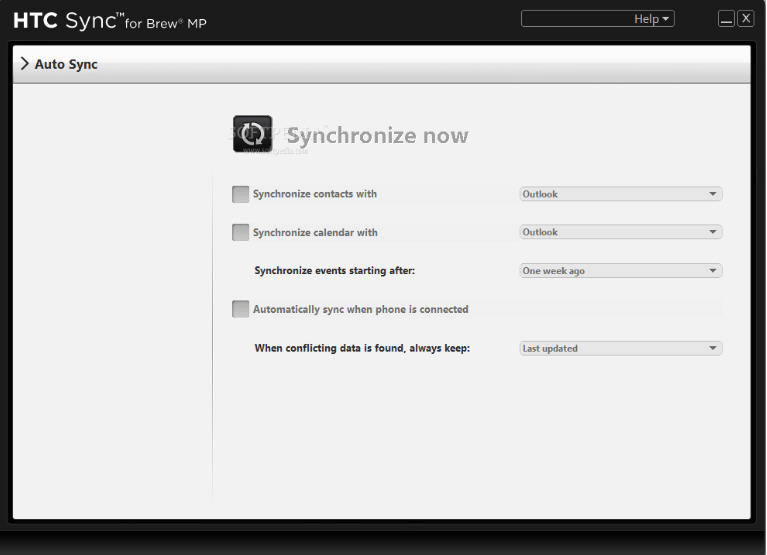Click the Synchronize now label

pos(378,135)
